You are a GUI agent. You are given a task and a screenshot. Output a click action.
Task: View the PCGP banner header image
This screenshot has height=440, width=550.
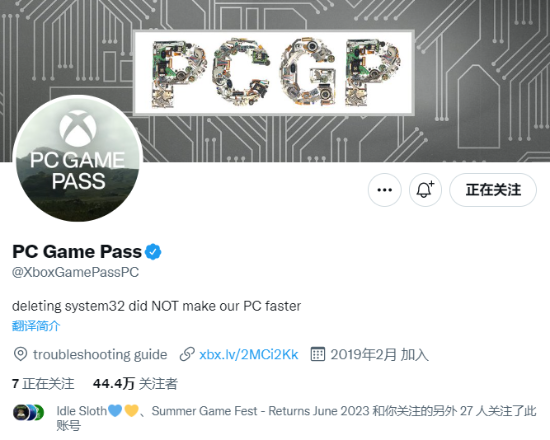coord(275,81)
